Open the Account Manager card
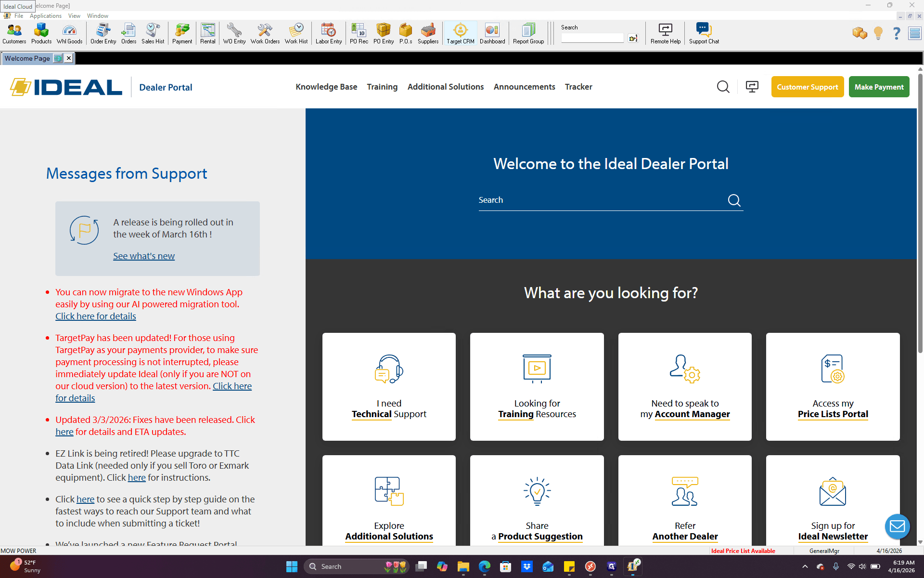This screenshot has width=924, height=578. click(685, 386)
